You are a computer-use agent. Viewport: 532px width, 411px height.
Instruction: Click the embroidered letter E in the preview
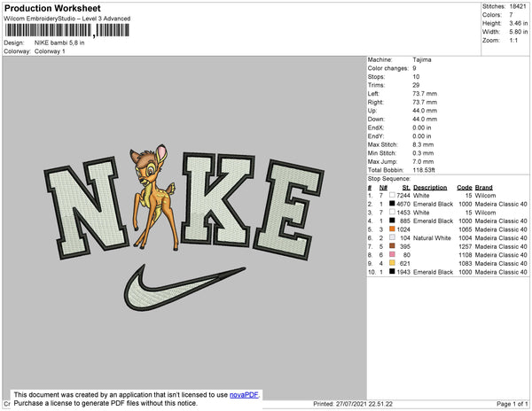pos(288,209)
